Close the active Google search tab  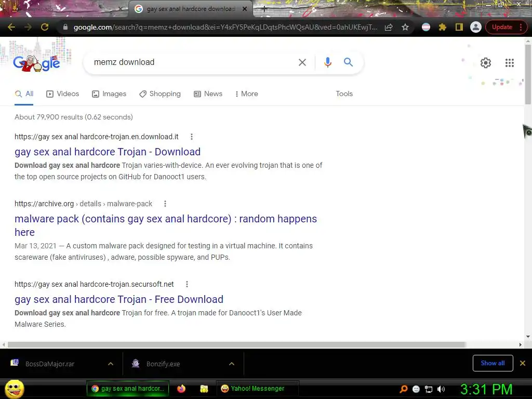coord(245,9)
